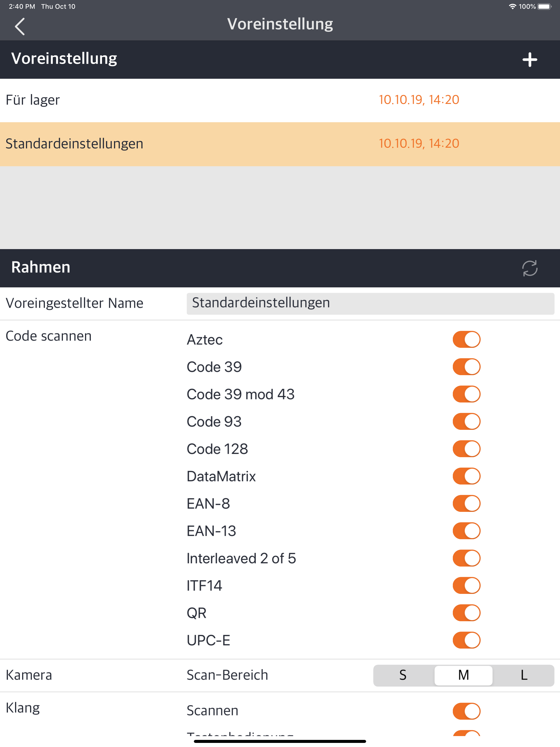Tap the back arrow icon
The width and height of the screenshot is (560, 747).
coord(20,26)
